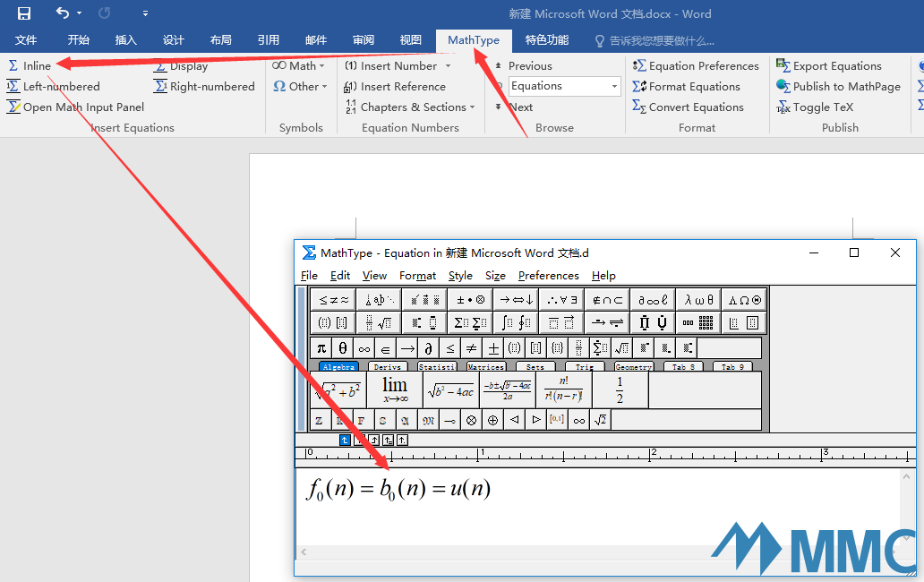Open fraction and radical templates palette
Image resolution: width=924 pixels, height=582 pixels.
tap(379, 323)
